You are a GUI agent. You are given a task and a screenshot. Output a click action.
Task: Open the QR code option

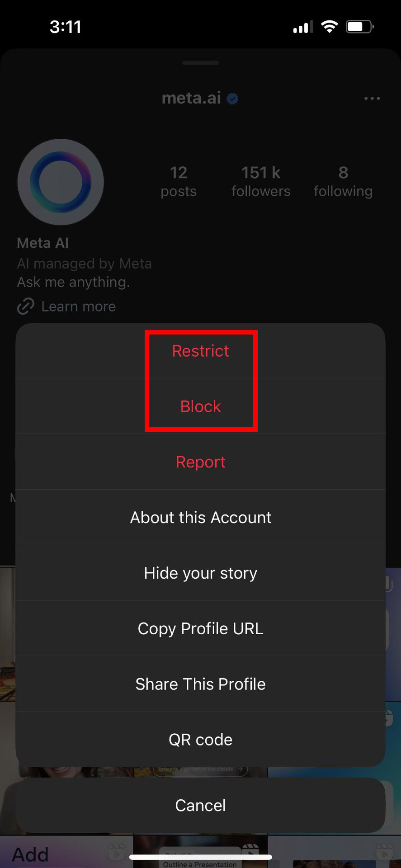pos(200,740)
